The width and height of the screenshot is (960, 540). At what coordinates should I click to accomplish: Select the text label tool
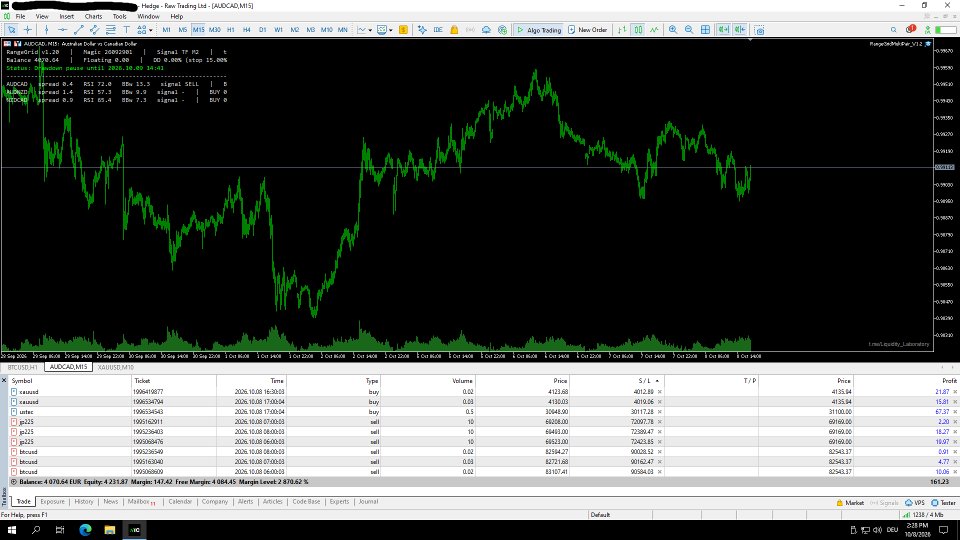[126, 29]
